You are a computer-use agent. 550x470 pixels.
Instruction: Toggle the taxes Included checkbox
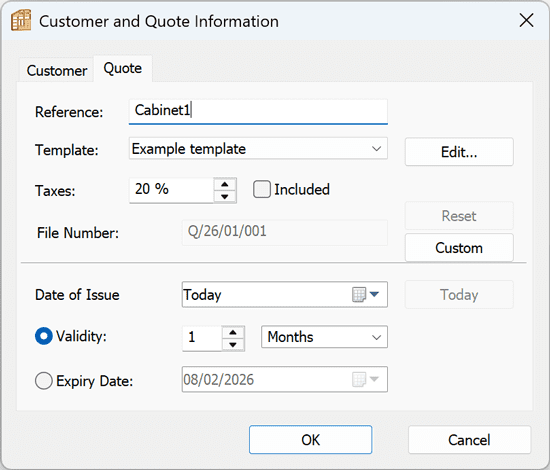tap(262, 189)
